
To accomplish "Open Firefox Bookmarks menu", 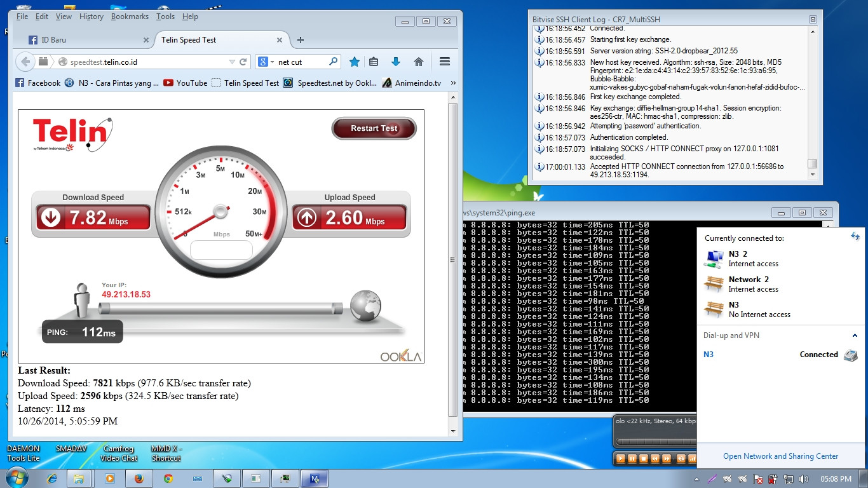I will click(130, 17).
